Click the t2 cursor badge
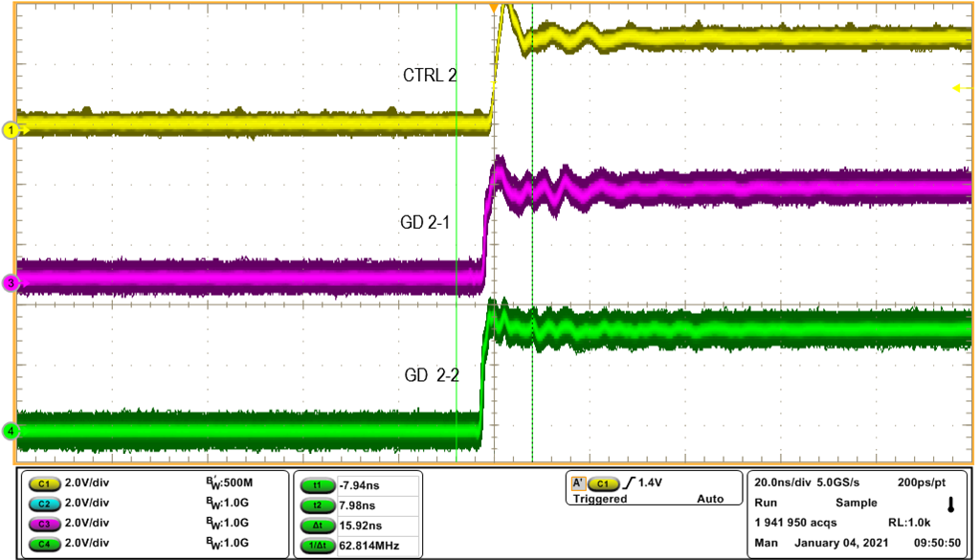The height and width of the screenshot is (560, 980). [x=317, y=505]
